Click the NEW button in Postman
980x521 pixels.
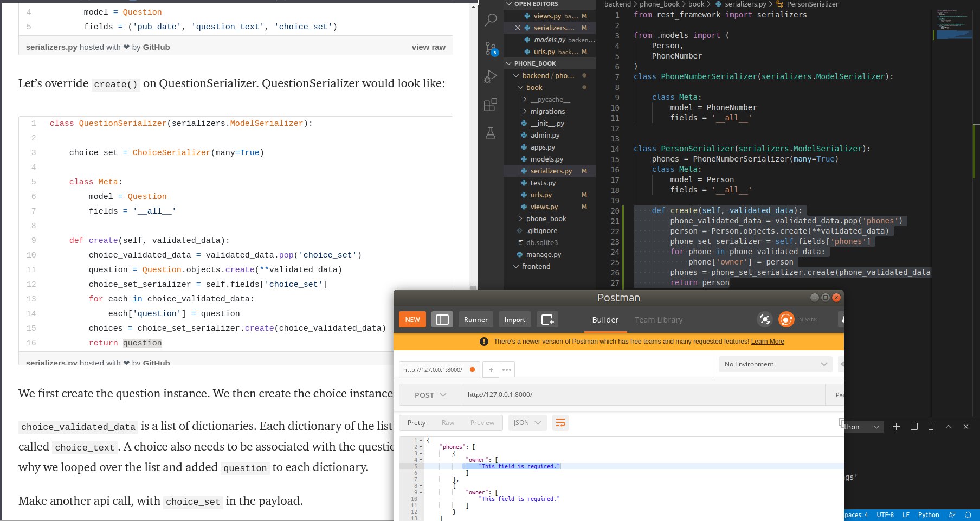(412, 319)
